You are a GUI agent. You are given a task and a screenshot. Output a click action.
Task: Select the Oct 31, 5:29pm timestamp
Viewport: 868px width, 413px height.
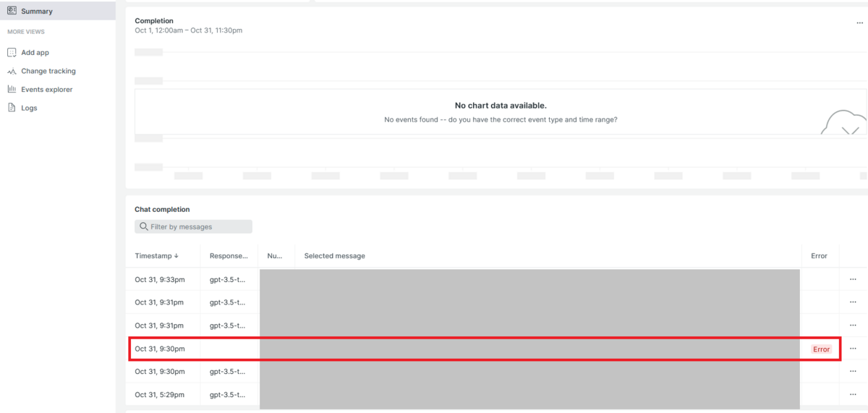[x=160, y=394]
